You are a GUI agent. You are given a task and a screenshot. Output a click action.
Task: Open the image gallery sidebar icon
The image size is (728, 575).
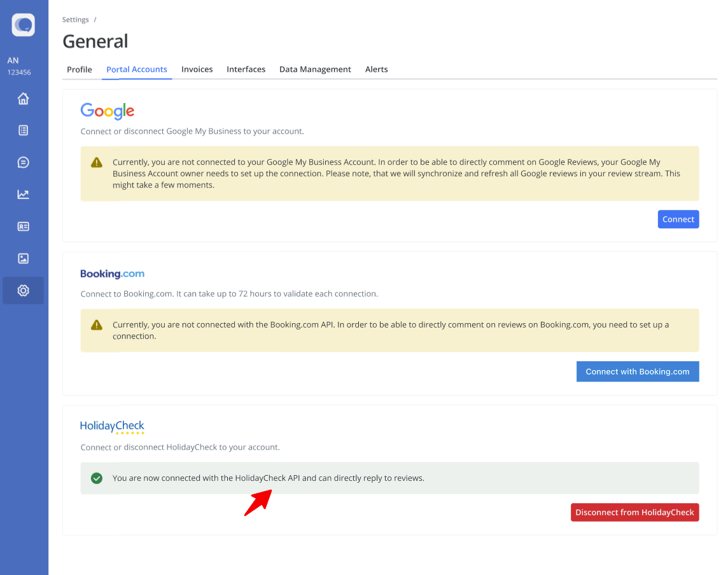tap(23, 258)
